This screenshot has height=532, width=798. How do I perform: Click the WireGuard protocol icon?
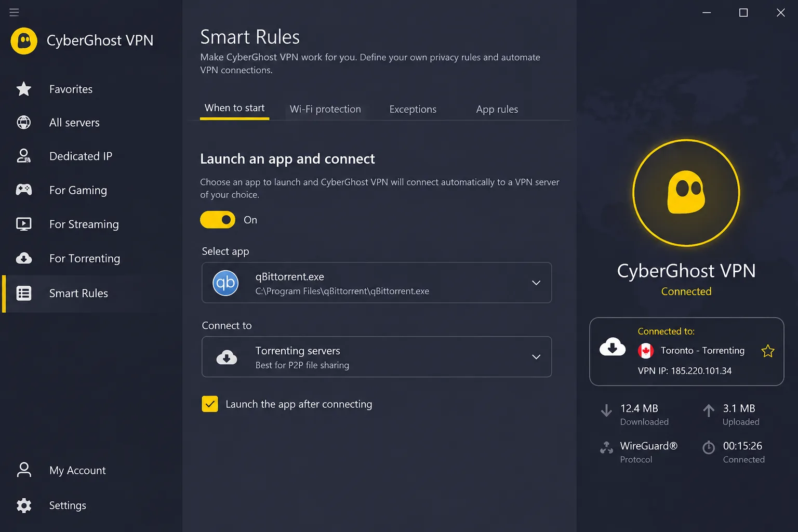click(x=606, y=447)
